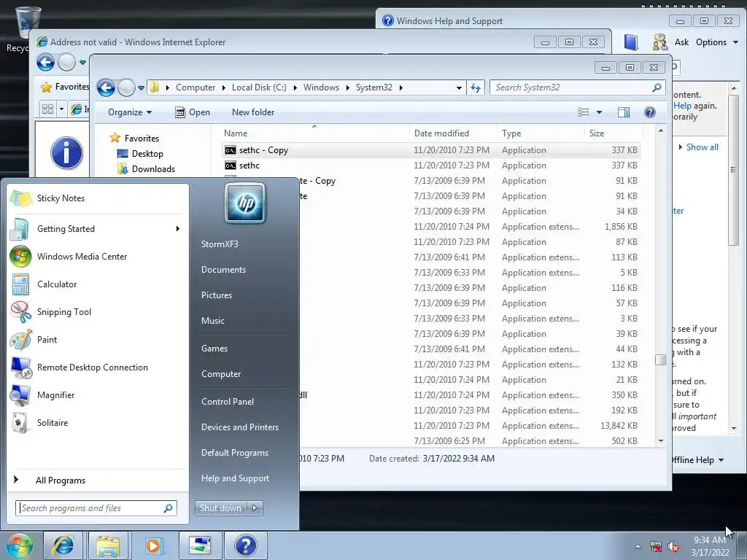Viewport: 747px width, 560px height.
Task: Open Magnifier from Start menu
Action: coord(55,394)
